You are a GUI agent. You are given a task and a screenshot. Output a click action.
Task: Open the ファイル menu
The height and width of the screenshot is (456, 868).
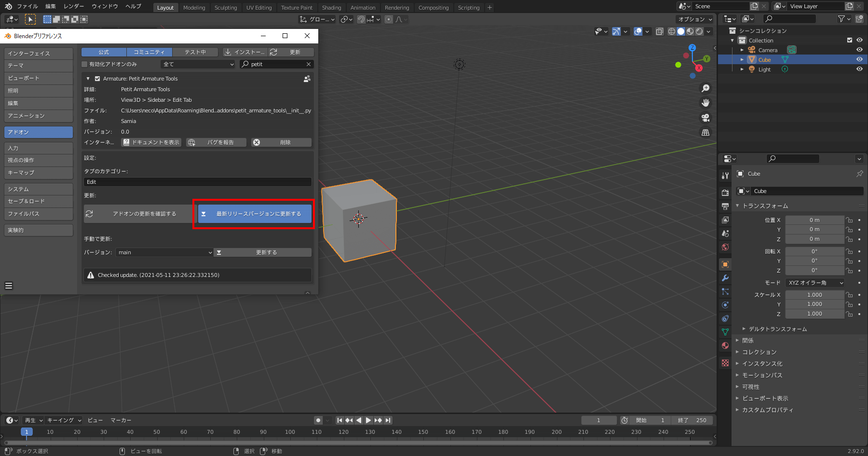click(27, 6)
